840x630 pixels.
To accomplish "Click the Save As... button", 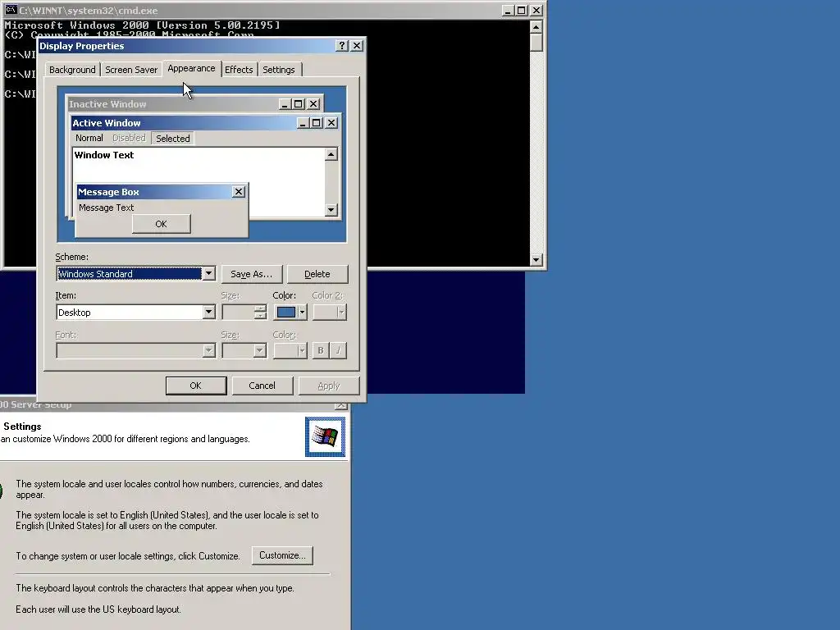I will (x=251, y=274).
